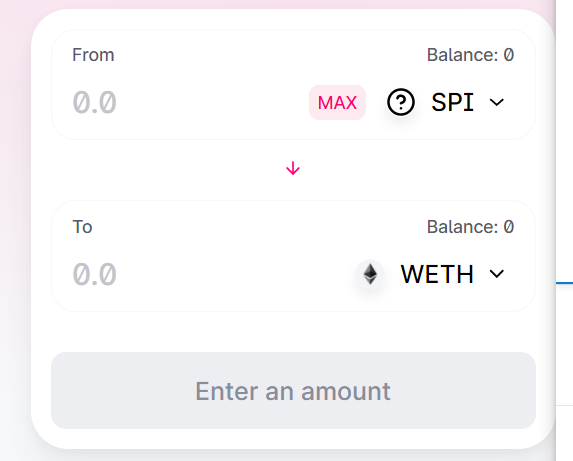Screen dimensions: 573x461
Task: Click the blue line at right edge
Action: (x=564, y=282)
